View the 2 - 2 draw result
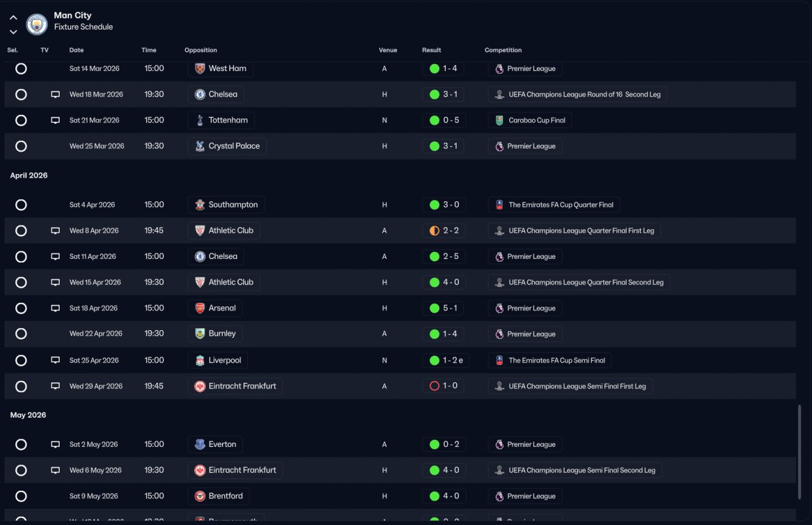Image resolution: width=812 pixels, height=525 pixels. [444, 231]
